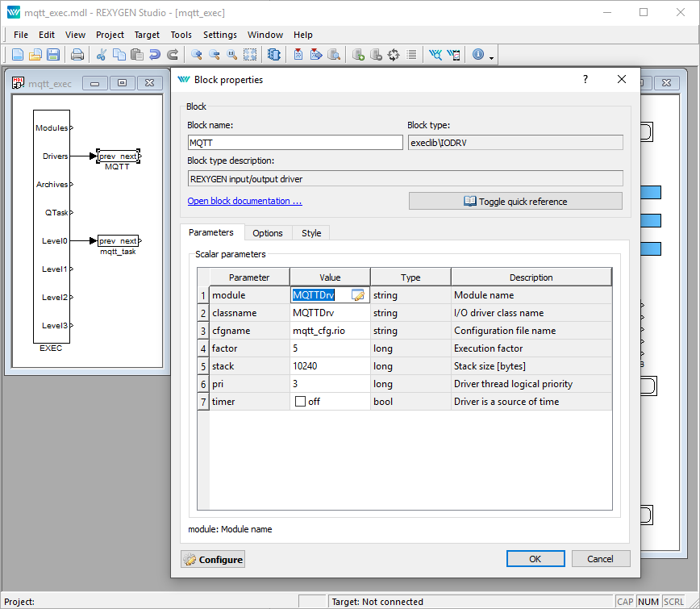Open the Edit menu
The height and width of the screenshot is (609, 700).
(47, 35)
